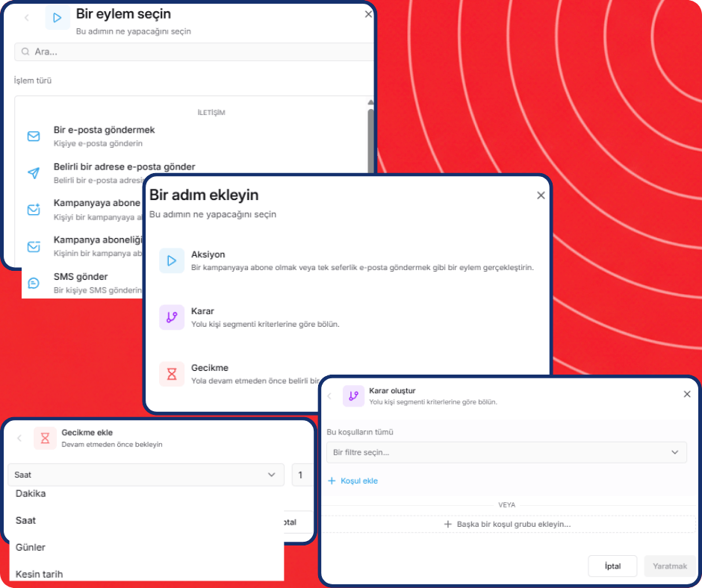Click hourglass icon in Gecikme ekle header
This screenshot has width=702, height=588.
click(x=45, y=438)
